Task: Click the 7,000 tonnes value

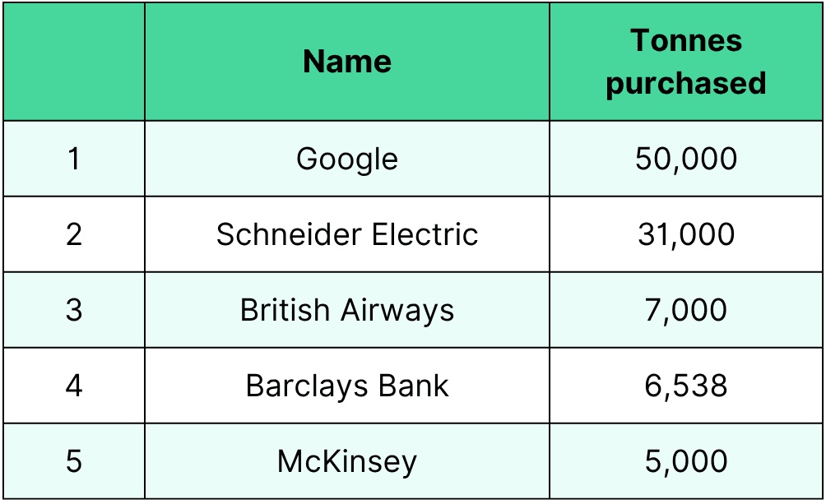Action: tap(686, 310)
